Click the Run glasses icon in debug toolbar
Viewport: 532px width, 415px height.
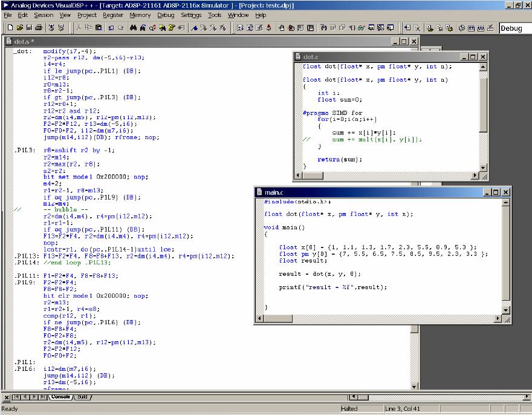click(362, 28)
